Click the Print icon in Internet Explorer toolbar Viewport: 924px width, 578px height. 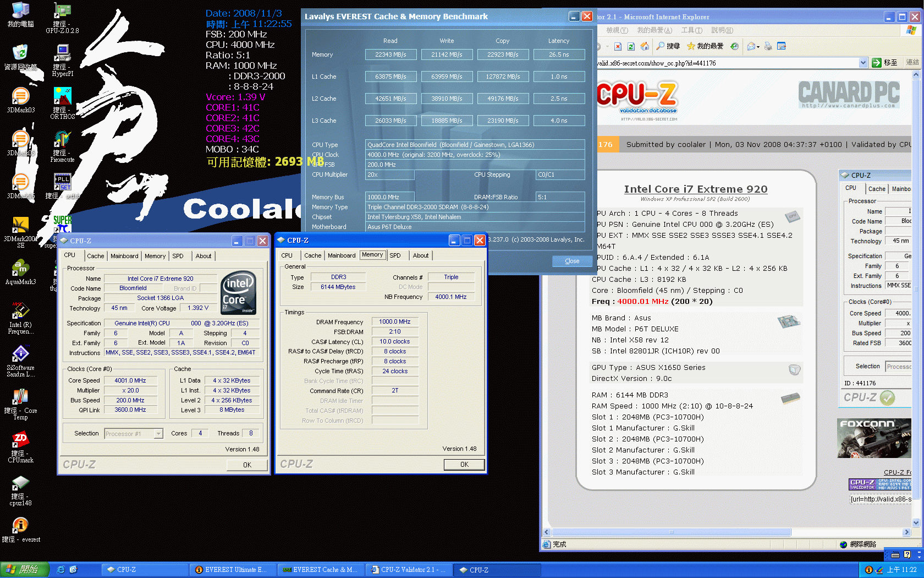768,46
